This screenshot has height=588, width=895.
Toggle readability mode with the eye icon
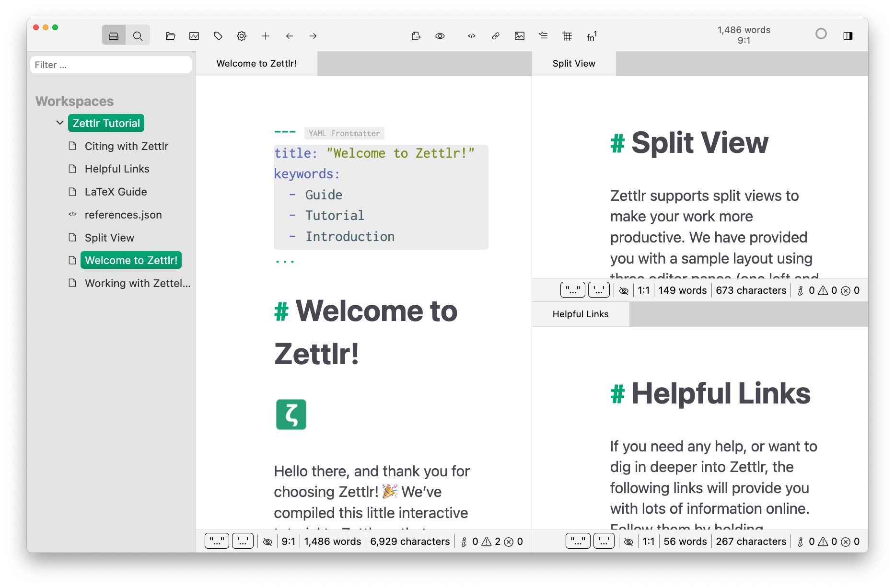point(440,35)
